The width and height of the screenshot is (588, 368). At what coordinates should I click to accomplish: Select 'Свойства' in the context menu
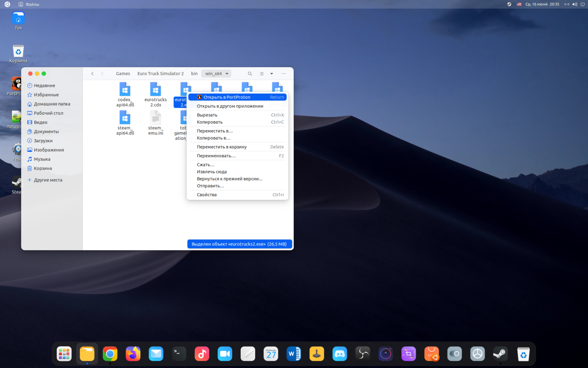point(207,195)
